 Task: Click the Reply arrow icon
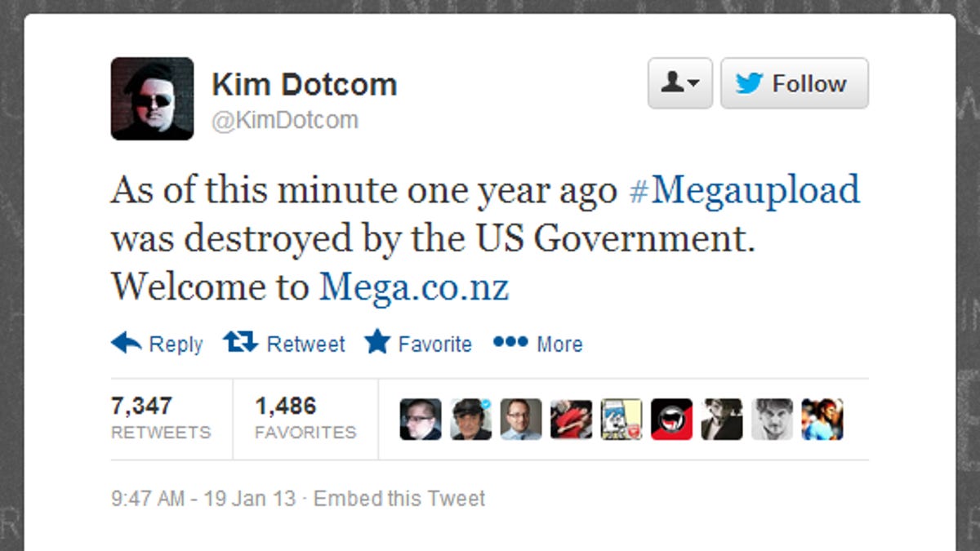[127, 343]
